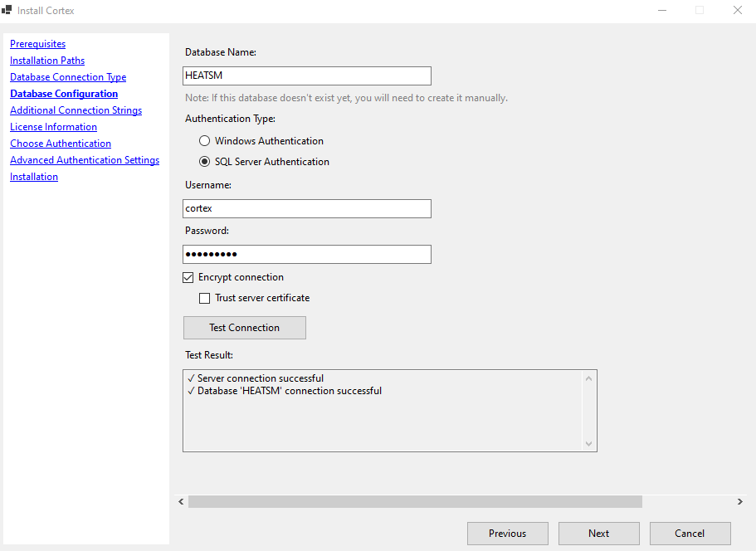Open the Prerequisites page
This screenshot has width=756, height=551.
point(37,43)
